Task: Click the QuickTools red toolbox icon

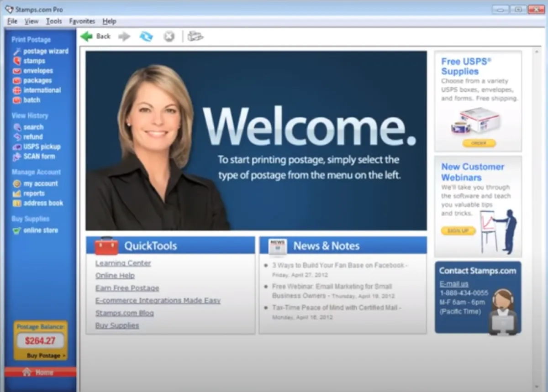Action: click(106, 246)
